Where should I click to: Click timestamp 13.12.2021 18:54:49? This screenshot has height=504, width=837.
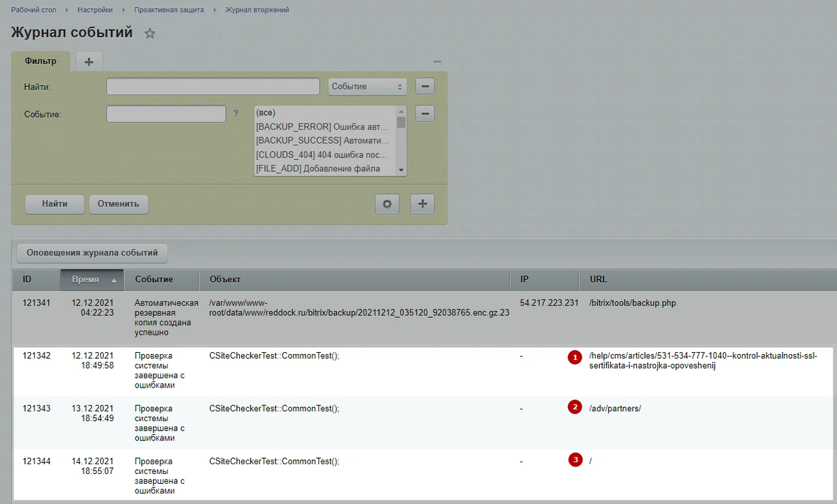pos(93,413)
